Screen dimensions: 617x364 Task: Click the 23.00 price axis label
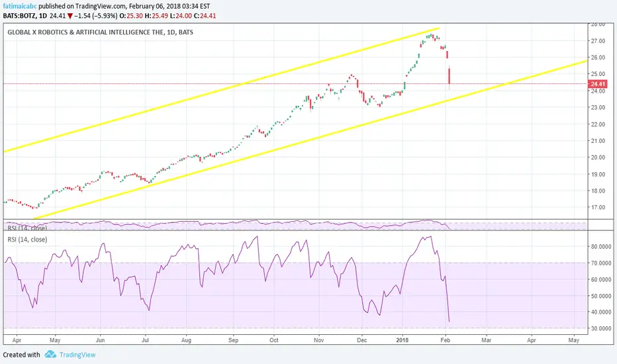pyautogui.click(x=597, y=107)
